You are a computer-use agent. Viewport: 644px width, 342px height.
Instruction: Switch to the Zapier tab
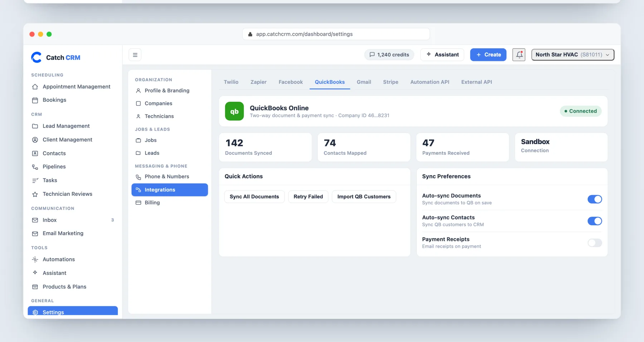click(x=258, y=82)
